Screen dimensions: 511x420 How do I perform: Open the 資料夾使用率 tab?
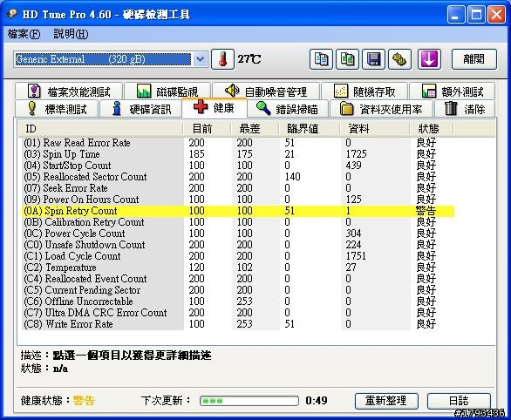coord(381,109)
